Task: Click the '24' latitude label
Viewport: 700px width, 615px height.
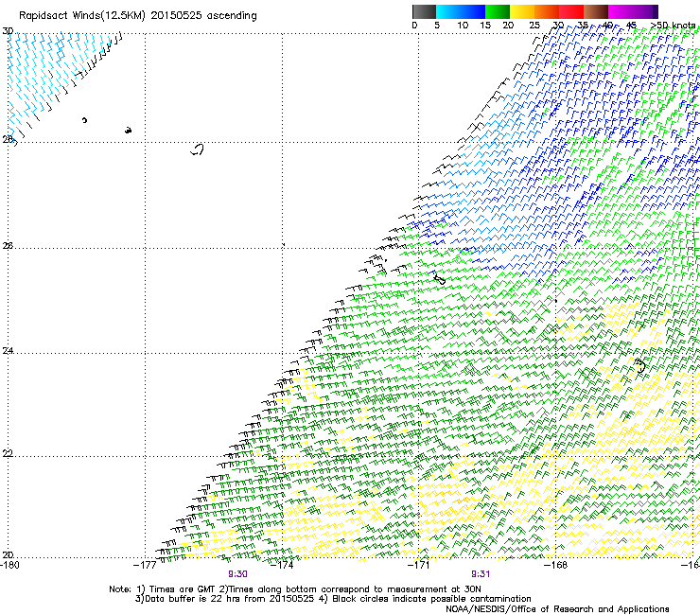Action: pyautogui.click(x=8, y=351)
